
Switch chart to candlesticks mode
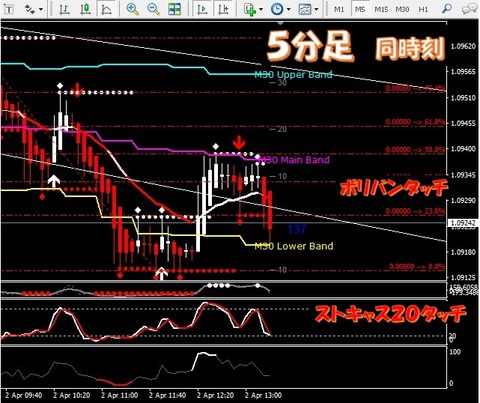click(85, 9)
